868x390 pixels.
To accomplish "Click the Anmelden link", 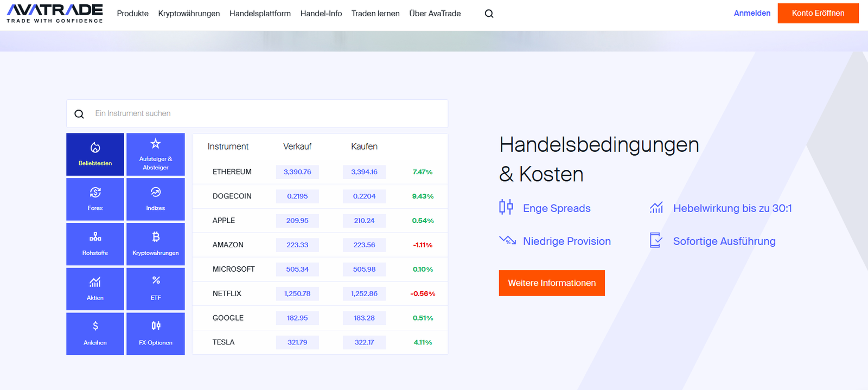I will point(752,13).
